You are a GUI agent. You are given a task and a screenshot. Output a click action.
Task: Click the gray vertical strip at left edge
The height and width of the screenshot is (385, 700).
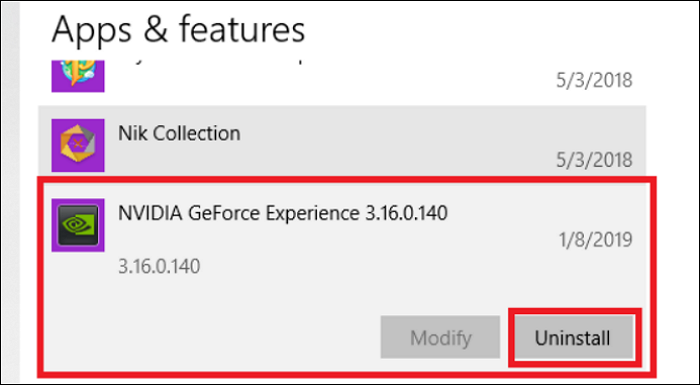pos(10,192)
